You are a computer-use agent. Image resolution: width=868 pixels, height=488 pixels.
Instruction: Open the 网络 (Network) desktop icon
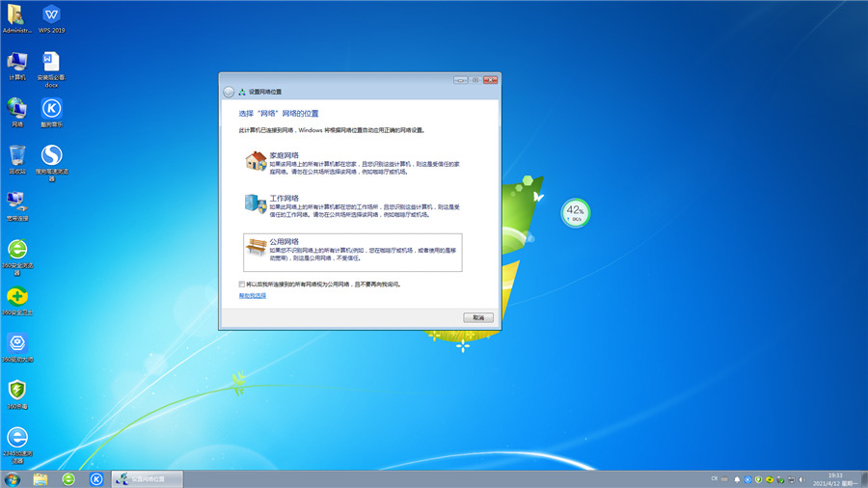[x=17, y=109]
